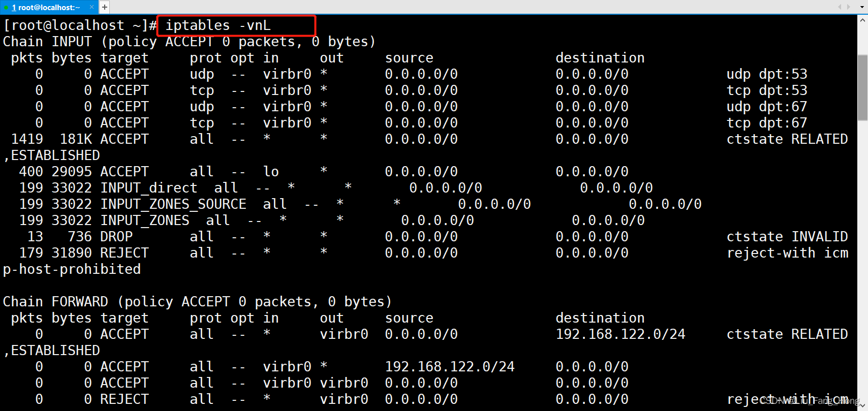Open a new session tab with plus button
Screen dimensions: 868x411
tap(104, 7)
